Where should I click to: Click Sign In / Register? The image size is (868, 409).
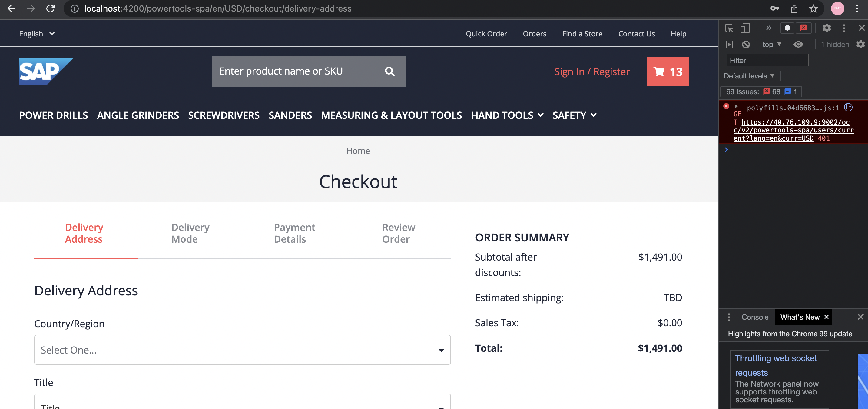point(592,71)
